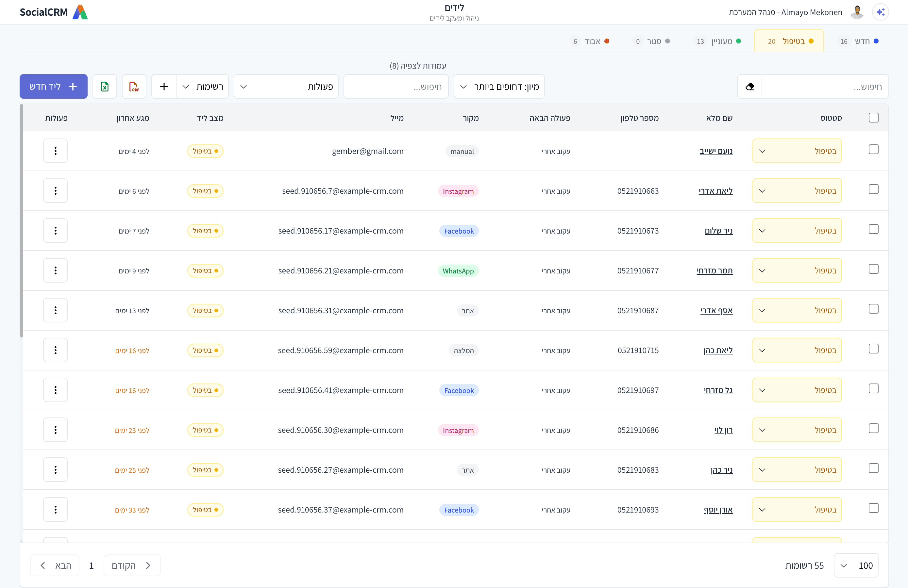Click the manual source badge
Image resolution: width=908 pixels, height=588 pixels.
[x=462, y=151]
